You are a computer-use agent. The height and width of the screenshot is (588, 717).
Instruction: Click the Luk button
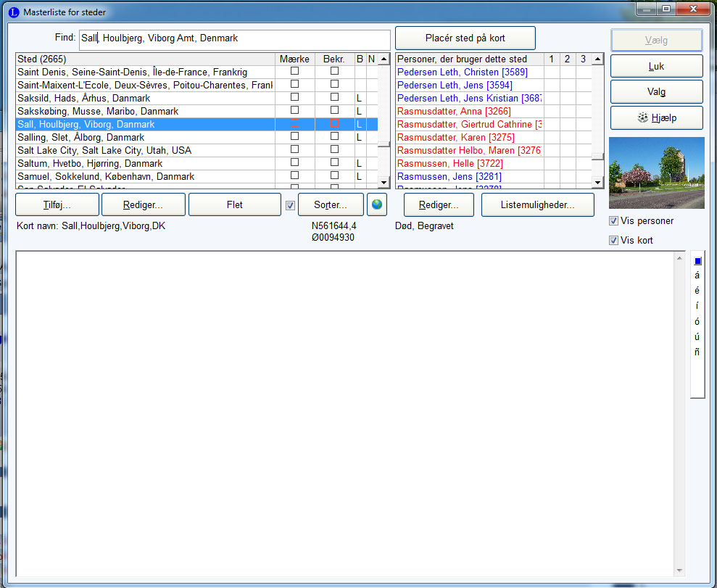click(x=656, y=66)
